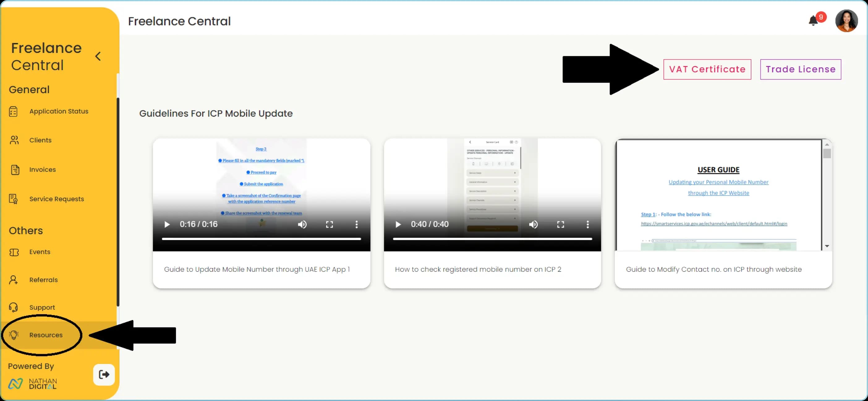Click the Resources lightbulb icon
The image size is (868, 401).
14,335
